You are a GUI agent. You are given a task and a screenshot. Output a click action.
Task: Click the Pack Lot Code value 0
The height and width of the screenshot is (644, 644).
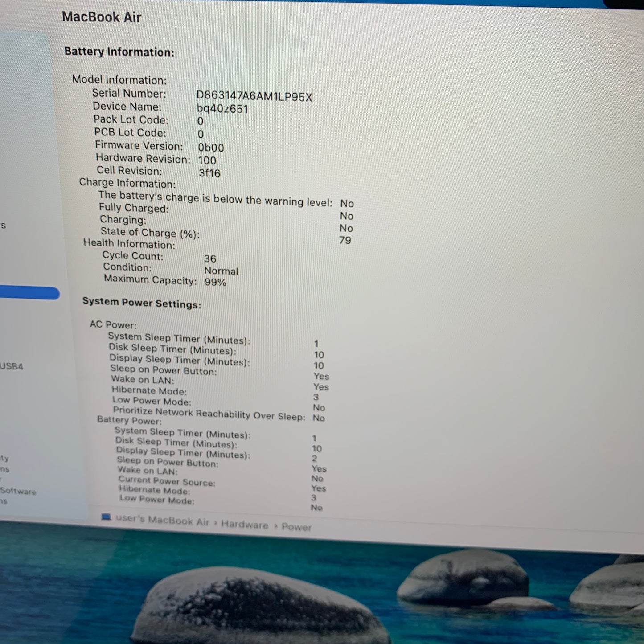(x=200, y=121)
